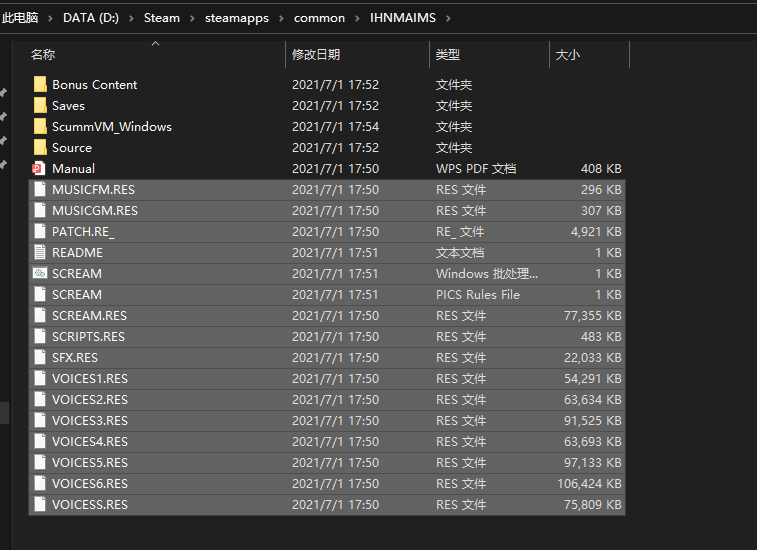Click the WPS PDF 文档 type cell
The image size is (757, 550).
476,169
